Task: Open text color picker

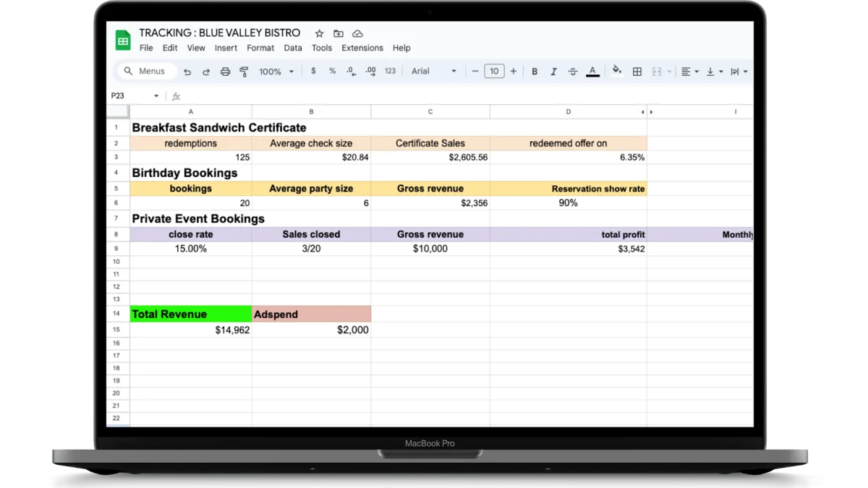Action: click(592, 72)
